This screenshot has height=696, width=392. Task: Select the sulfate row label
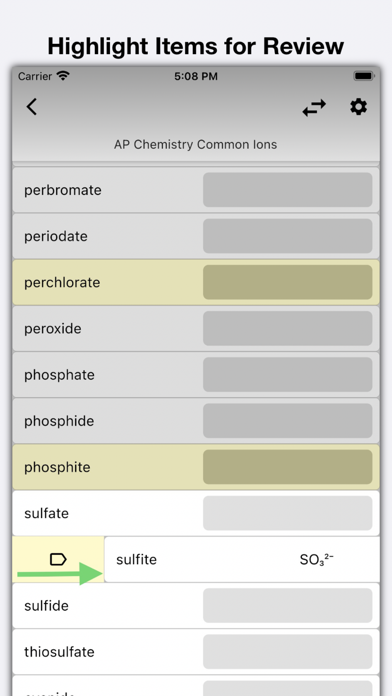click(46, 513)
